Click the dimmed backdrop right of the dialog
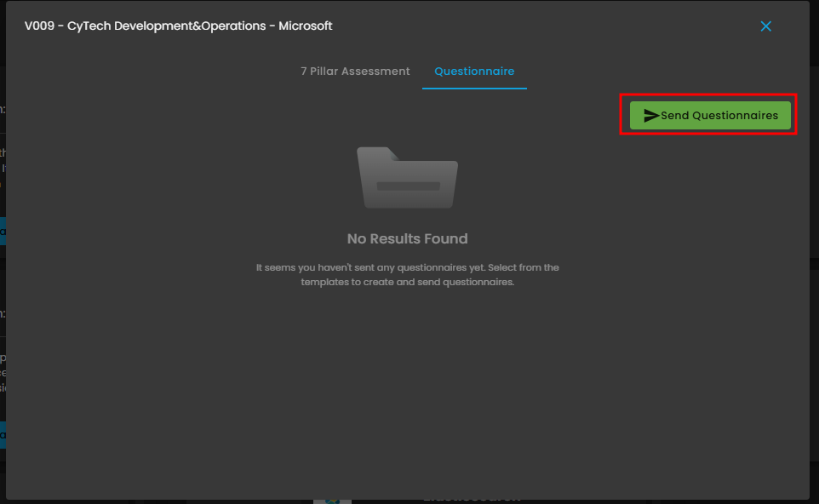819x504 pixels. pos(814,255)
